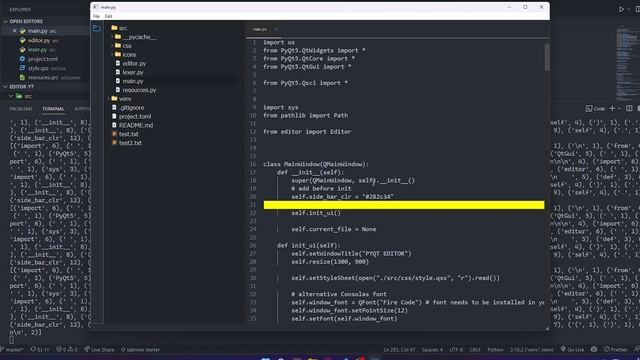The height and width of the screenshot is (360, 640).
Task: Select the main.py tab in PyQt editor
Action: click(x=260, y=29)
